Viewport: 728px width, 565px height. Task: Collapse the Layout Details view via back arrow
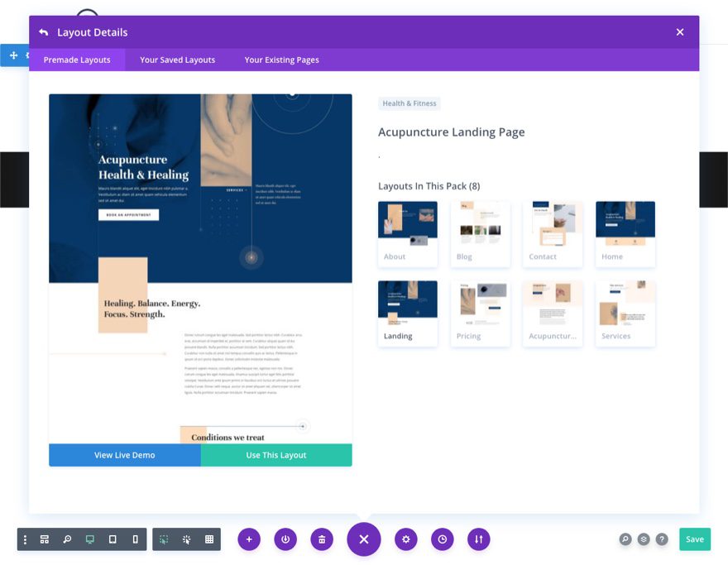(x=44, y=31)
